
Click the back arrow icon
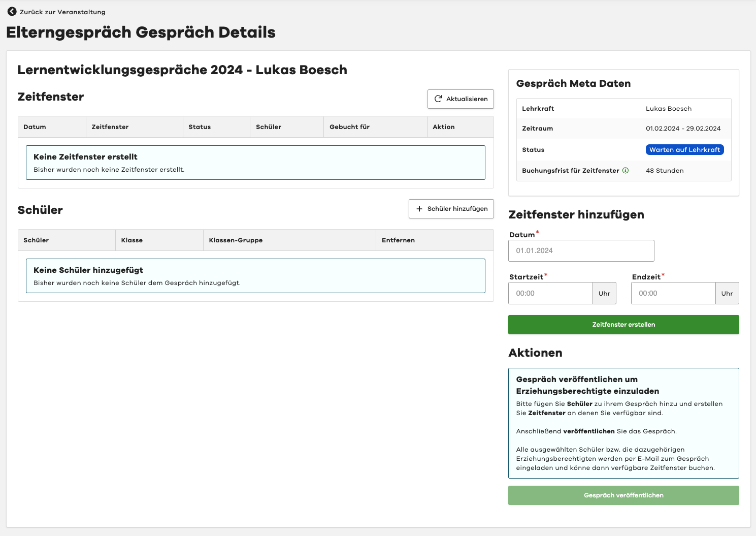click(12, 12)
